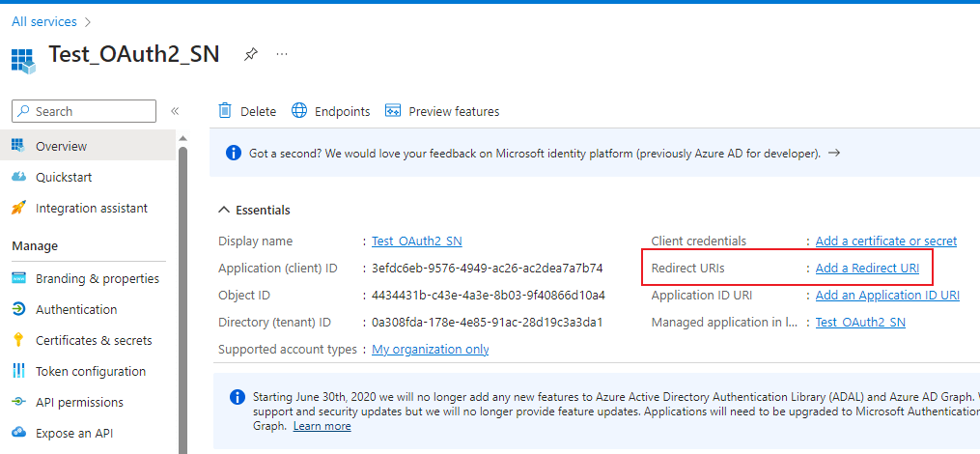Viewport: 980px width, 454px height.
Task: Collapse the Essentials section
Action: coord(225,210)
